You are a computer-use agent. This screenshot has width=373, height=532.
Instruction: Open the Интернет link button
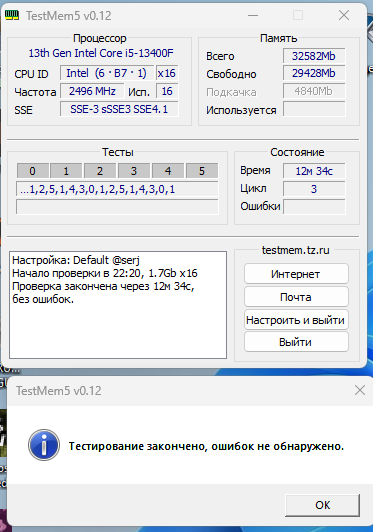click(296, 274)
